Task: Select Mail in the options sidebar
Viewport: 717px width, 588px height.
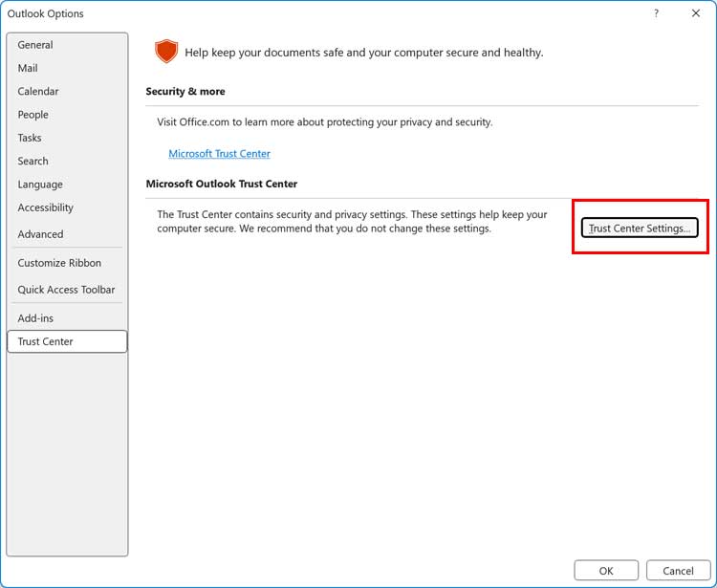Action: click(x=67, y=68)
